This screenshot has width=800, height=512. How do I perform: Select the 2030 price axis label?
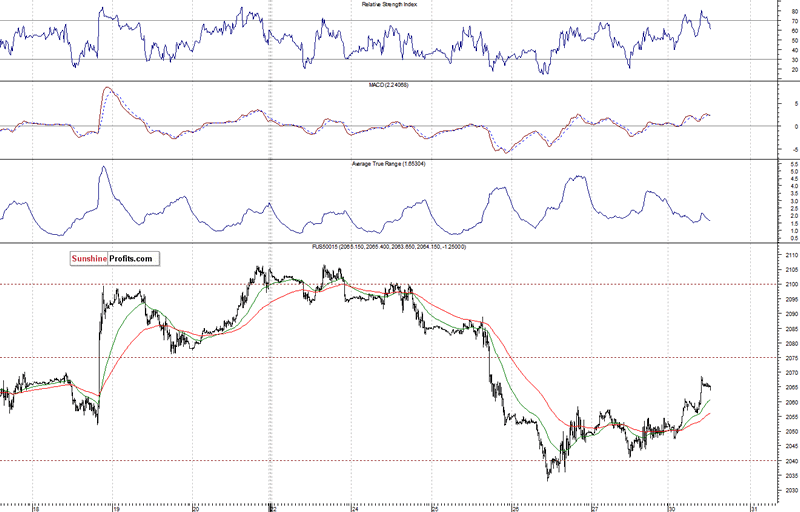(x=792, y=491)
